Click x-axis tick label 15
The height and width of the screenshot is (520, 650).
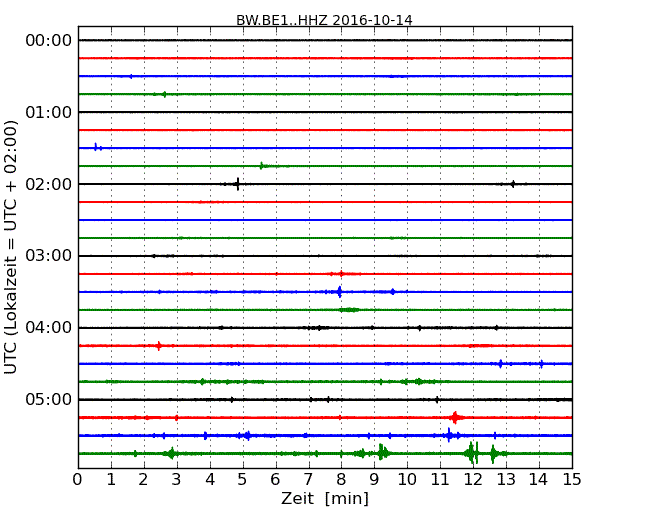point(572,479)
